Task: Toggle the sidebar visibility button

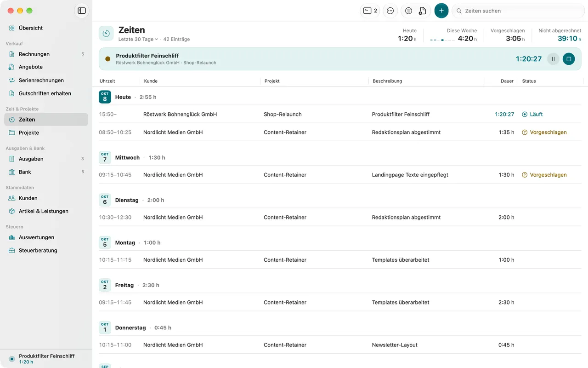Action: pos(82,11)
